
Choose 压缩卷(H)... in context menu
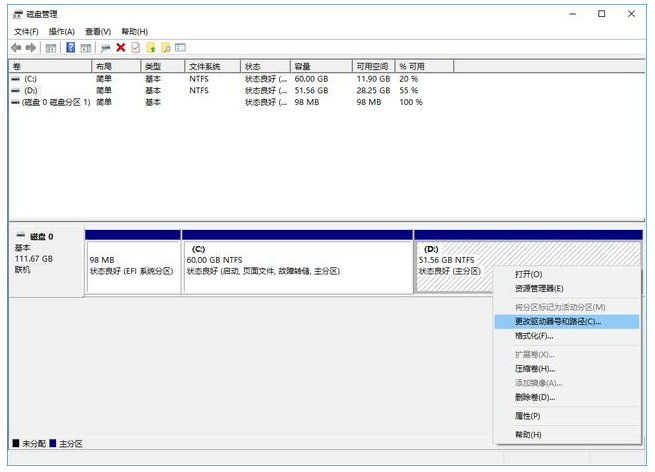[567, 369]
